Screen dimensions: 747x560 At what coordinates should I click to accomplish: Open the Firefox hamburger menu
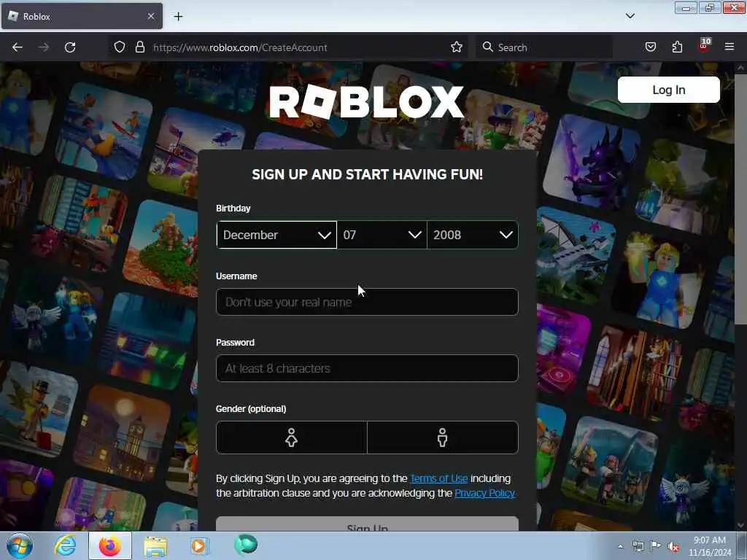tap(729, 47)
